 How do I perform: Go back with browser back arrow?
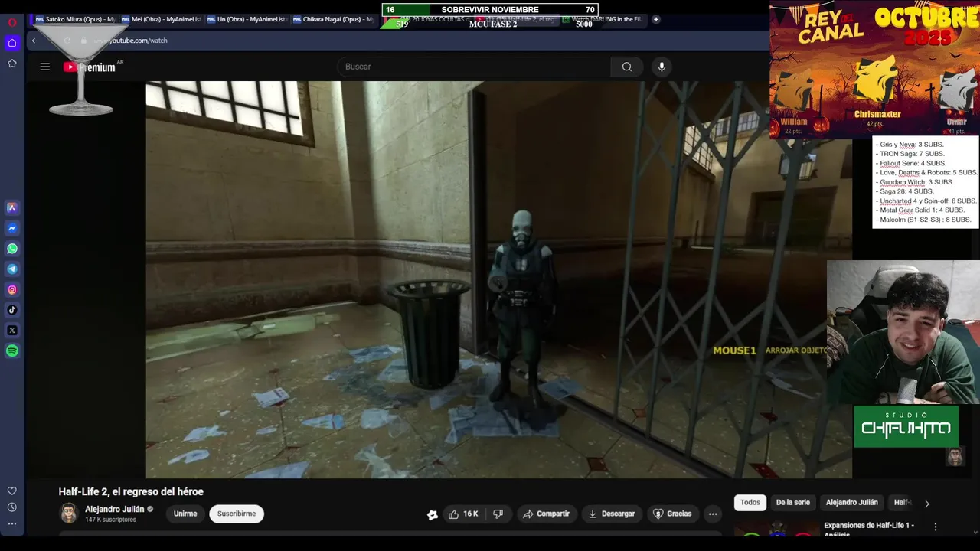pyautogui.click(x=34, y=41)
